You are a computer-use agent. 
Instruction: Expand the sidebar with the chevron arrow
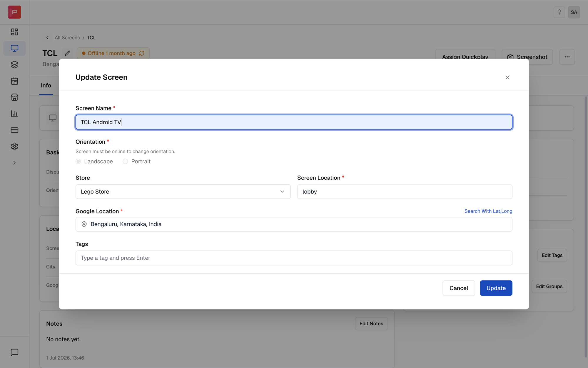point(14,163)
